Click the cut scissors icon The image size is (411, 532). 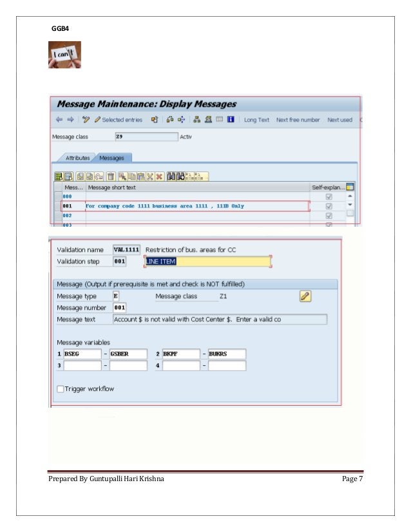point(150,176)
